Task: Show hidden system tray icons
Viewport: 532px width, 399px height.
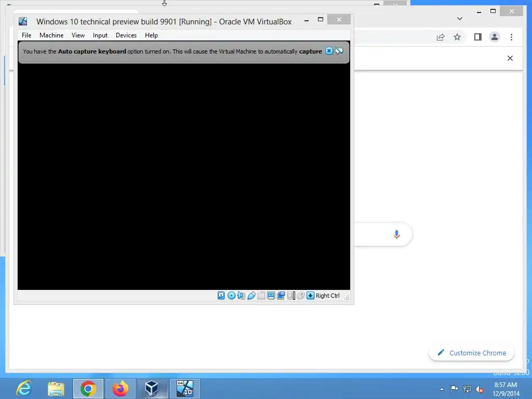Action: click(442, 389)
